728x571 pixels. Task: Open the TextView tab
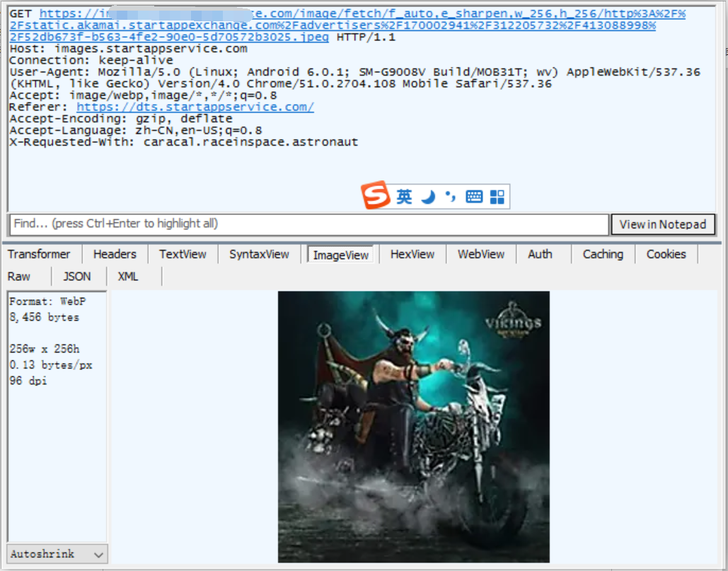(183, 255)
